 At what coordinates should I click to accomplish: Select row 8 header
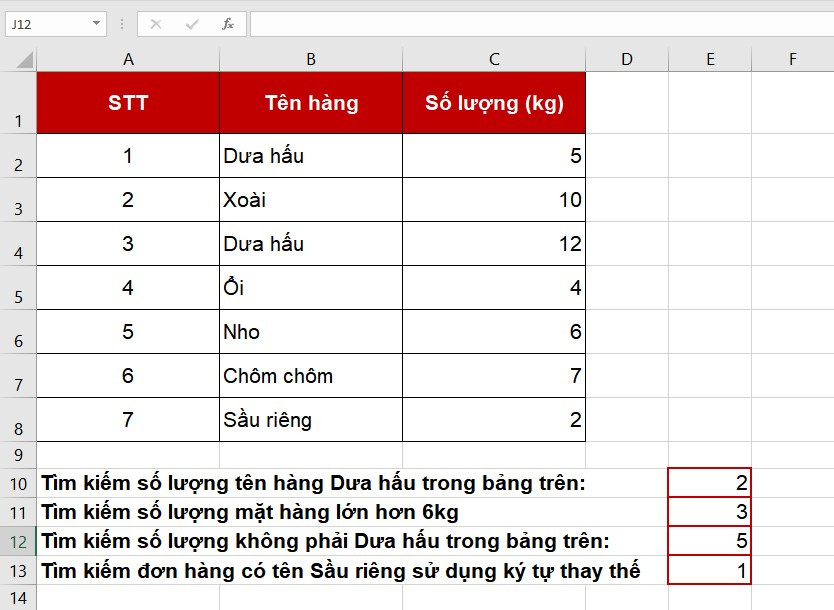pyautogui.click(x=18, y=420)
